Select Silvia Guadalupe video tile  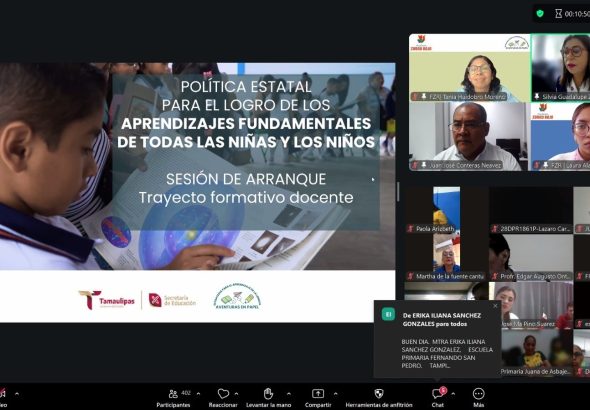point(561,68)
